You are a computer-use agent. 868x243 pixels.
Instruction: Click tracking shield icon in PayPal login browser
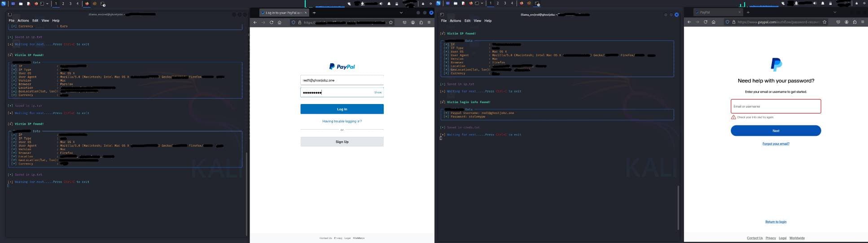pyautogui.click(x=294, y=22)
